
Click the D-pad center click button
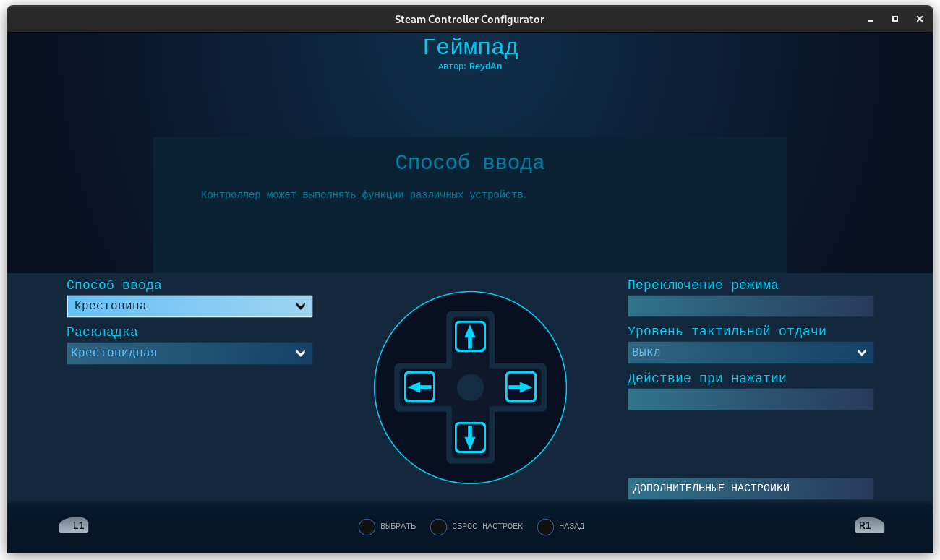click(470, 387)
